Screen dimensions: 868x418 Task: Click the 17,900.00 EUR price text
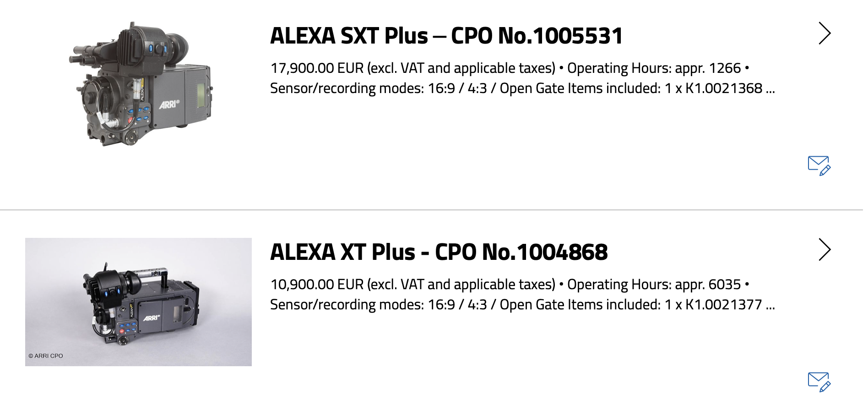[316, 68]
